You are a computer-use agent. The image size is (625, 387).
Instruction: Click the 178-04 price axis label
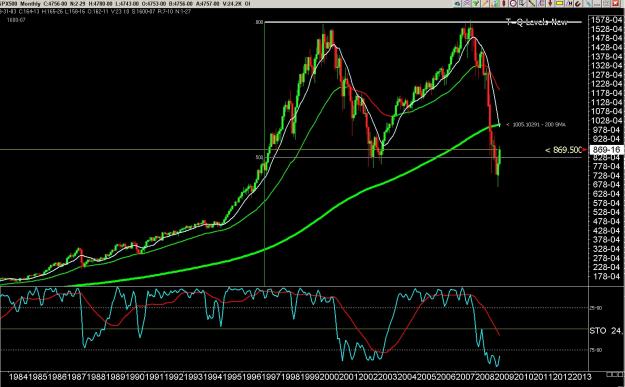pyautogui.click(x=606, y=277)
